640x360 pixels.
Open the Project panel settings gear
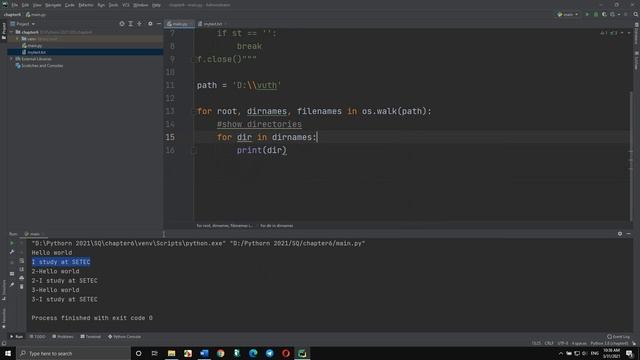(x=150, y=24)
